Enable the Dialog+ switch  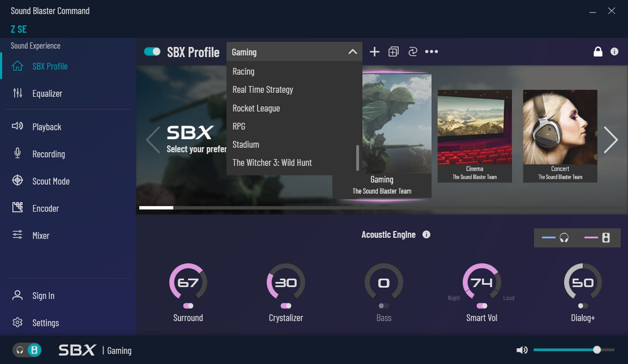pyautogui.click(x=583, y=306)
